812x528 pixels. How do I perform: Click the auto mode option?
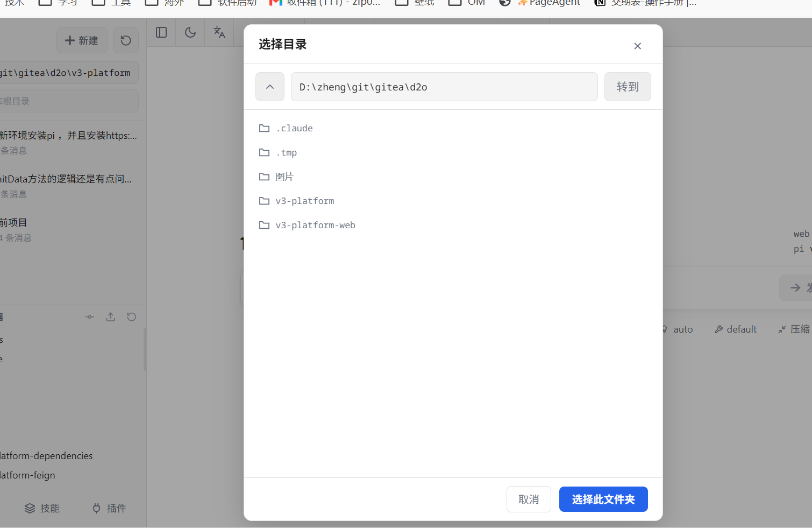677,329
